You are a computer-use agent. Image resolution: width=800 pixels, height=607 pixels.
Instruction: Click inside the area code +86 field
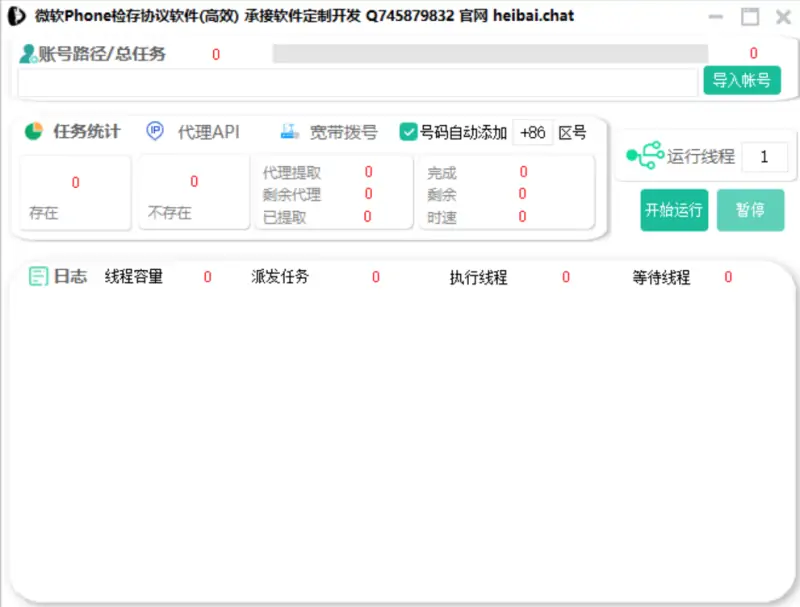click(x=534, y=131)
